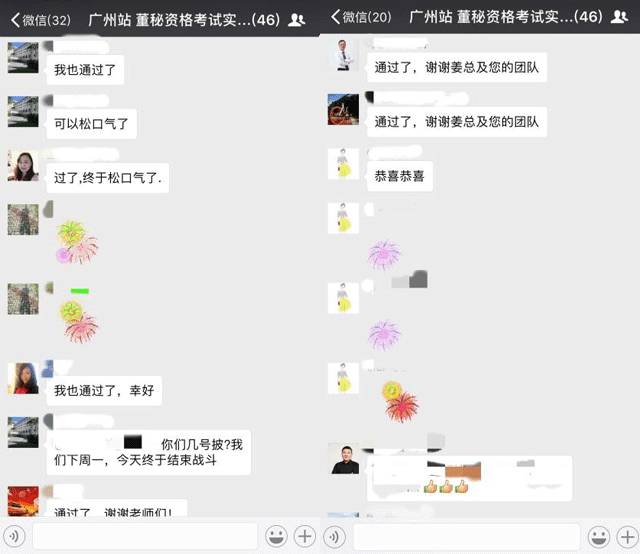Image resolution: width=640 pixels, height=554 pixels.
Task: Tap the voice input icon in right chat
Action: 335,536
